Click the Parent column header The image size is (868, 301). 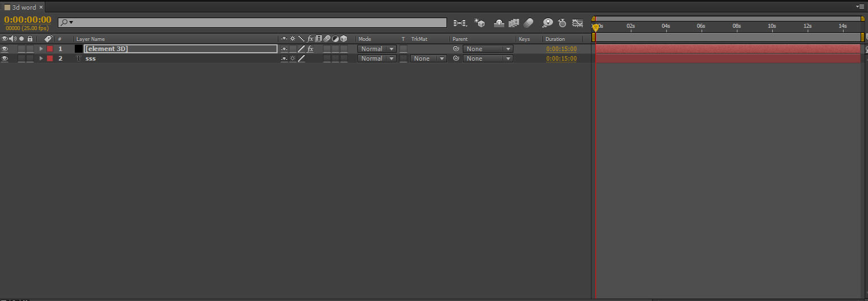click(x=460, y=39)
